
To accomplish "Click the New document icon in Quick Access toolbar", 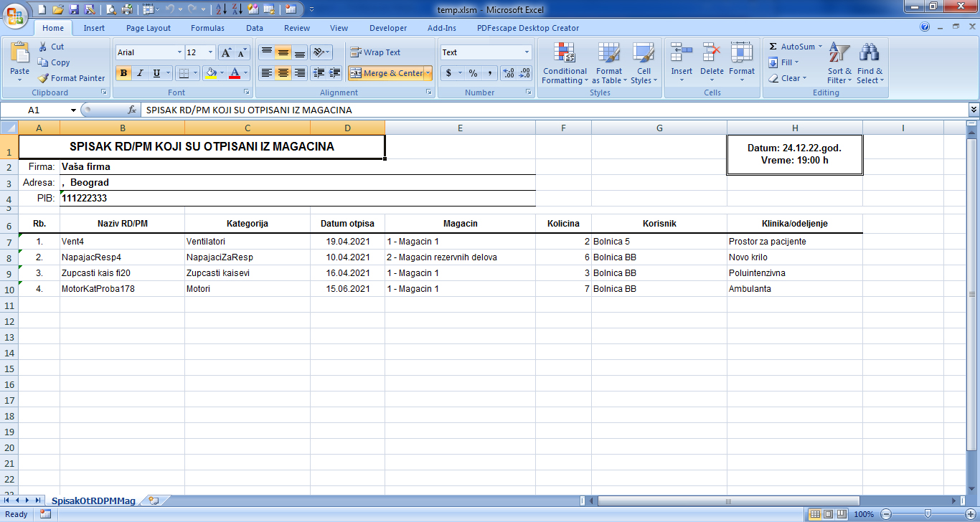I will [42, 9].
